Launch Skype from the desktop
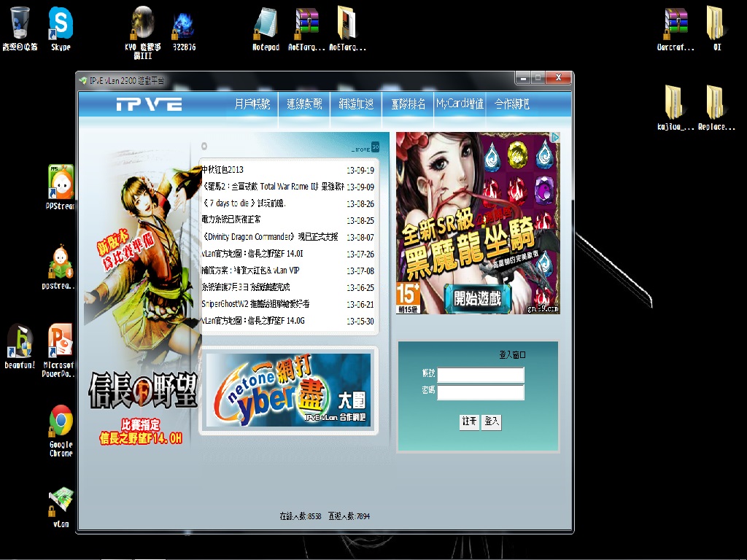747x560 pixels. (x=61, y=28)
